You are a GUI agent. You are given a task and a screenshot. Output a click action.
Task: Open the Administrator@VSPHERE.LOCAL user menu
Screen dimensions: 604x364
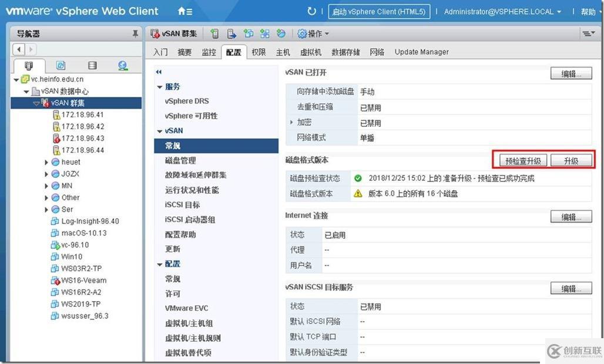[x=502, y=12]
